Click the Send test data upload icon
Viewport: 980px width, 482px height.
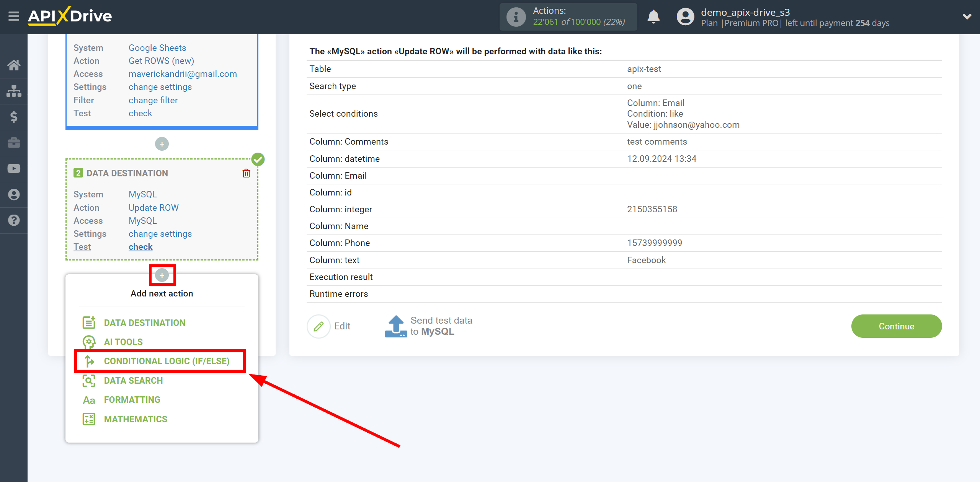coord(396,326)
